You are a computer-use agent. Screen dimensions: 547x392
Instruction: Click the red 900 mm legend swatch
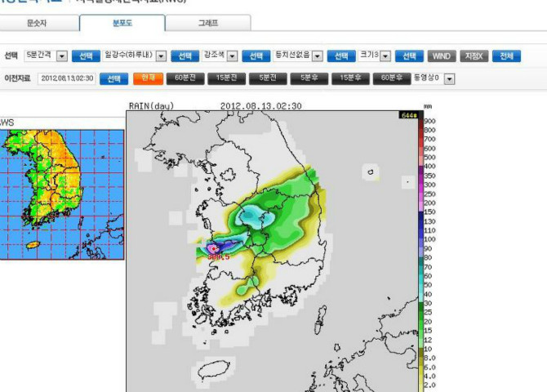point(421,122)
